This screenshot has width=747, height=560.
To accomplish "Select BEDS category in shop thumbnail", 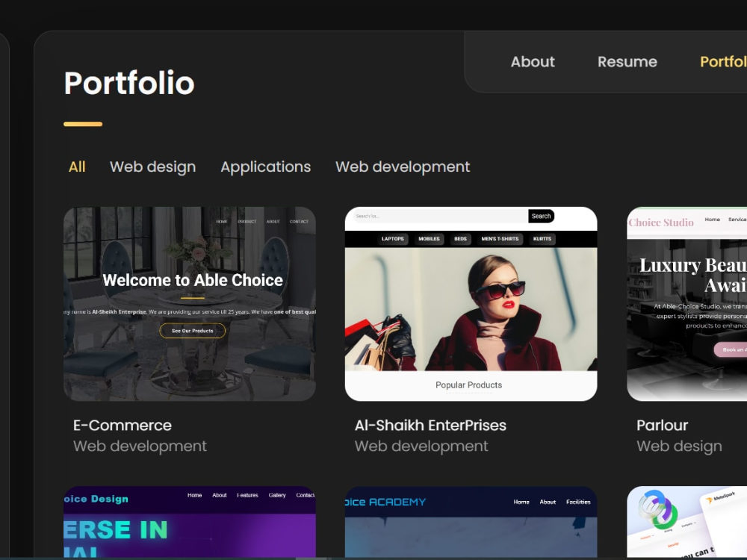I will (461, 239).
